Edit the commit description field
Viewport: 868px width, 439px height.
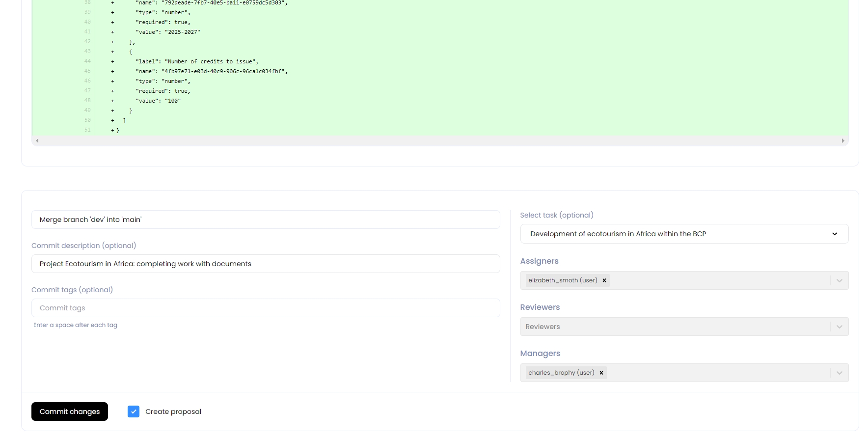[265, 264]
